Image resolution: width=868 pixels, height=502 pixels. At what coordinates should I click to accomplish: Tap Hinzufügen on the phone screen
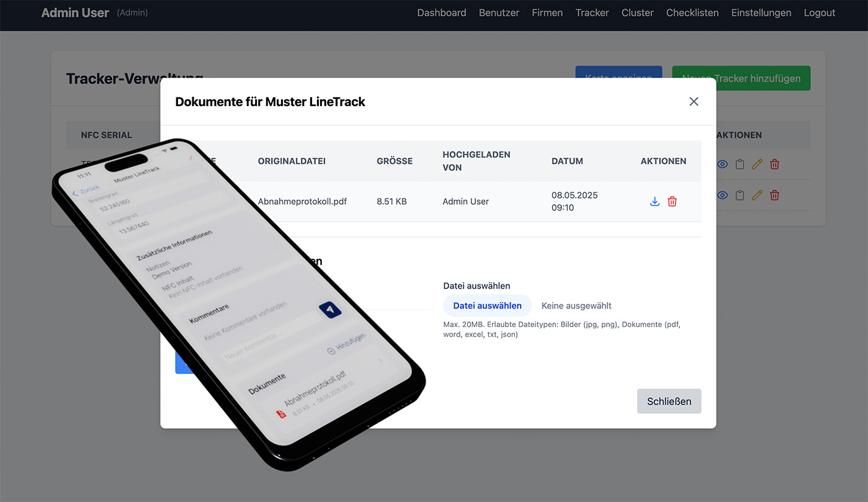tap(347, 344)
